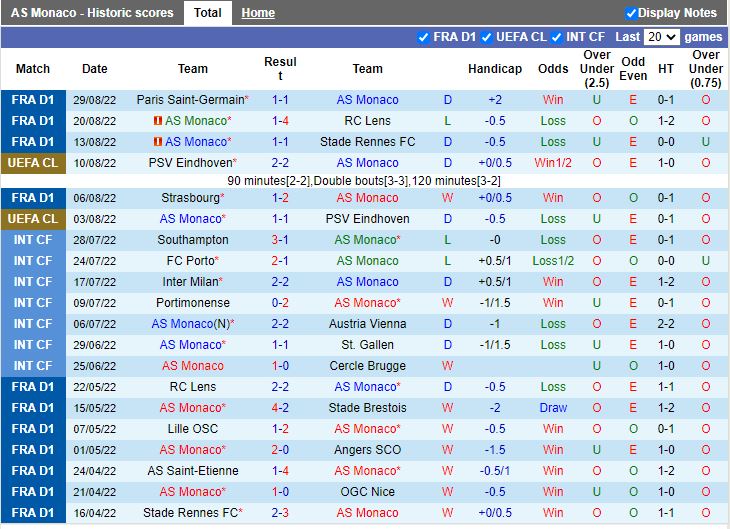The image size is (730, 529).
Task: Click the 1-4 result on 20/08/22
Action: tap(280, 121)
